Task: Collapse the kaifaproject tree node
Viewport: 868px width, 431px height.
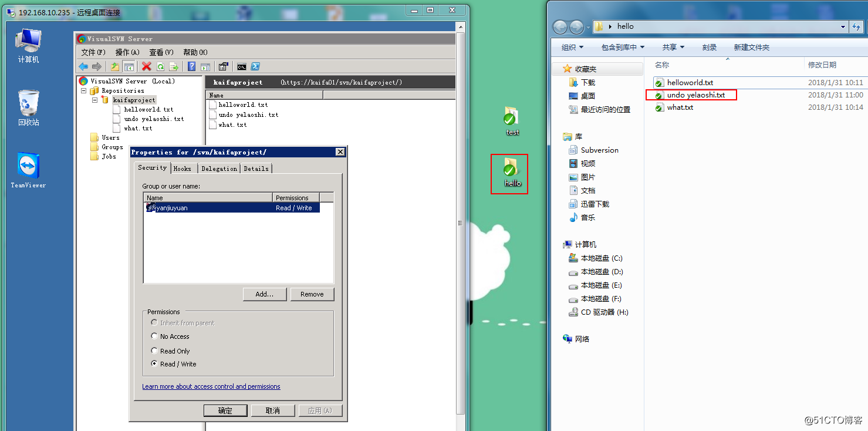Action: pos(94,100)
